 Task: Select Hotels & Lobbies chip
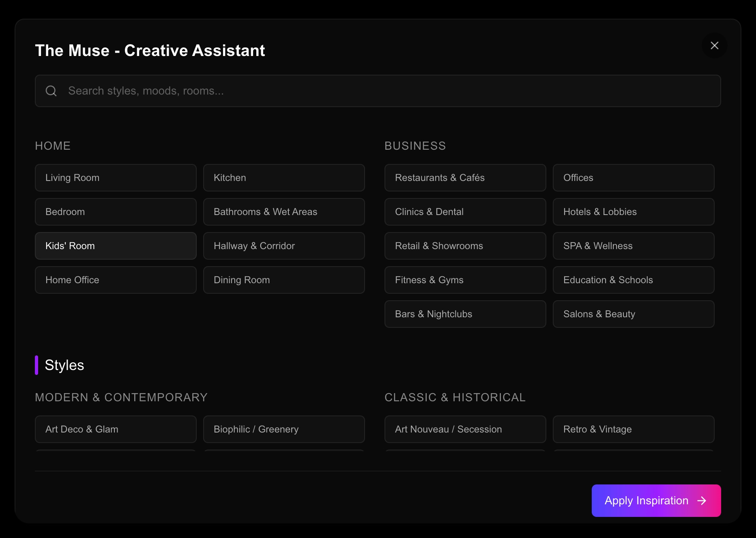(633, 212)
